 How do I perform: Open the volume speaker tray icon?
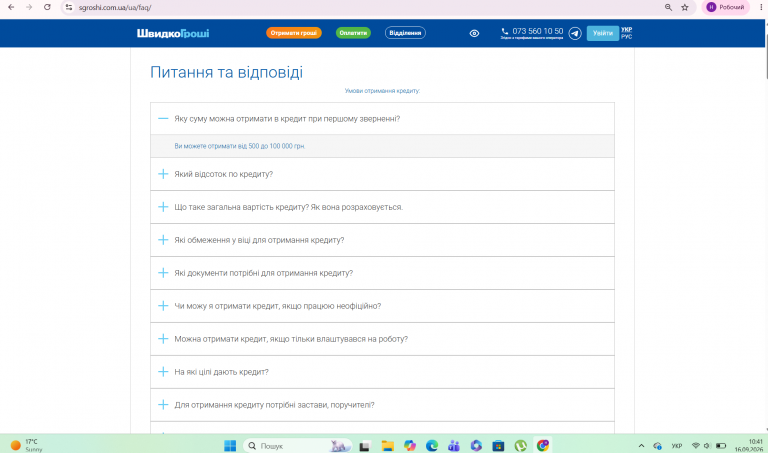click(707, 446)
